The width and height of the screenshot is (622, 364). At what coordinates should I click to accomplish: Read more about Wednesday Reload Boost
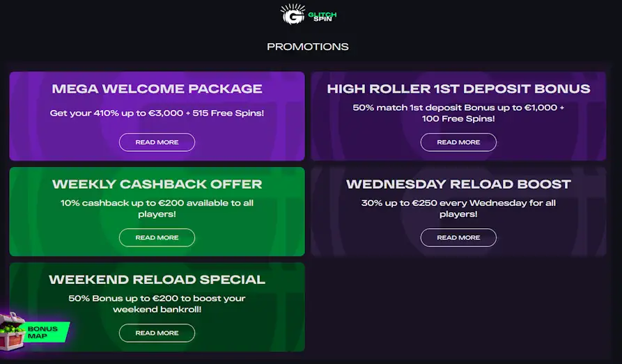click(458, 237)
